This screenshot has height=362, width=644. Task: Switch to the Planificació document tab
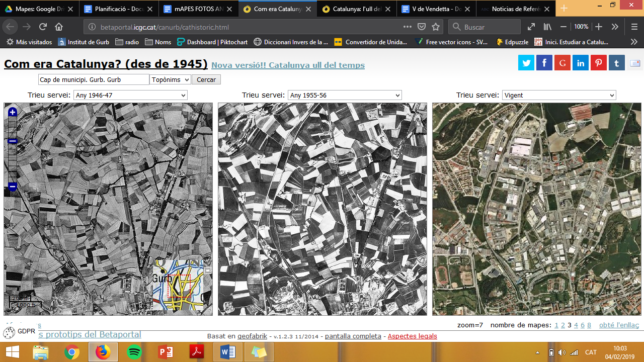click(x=119, y=9)
